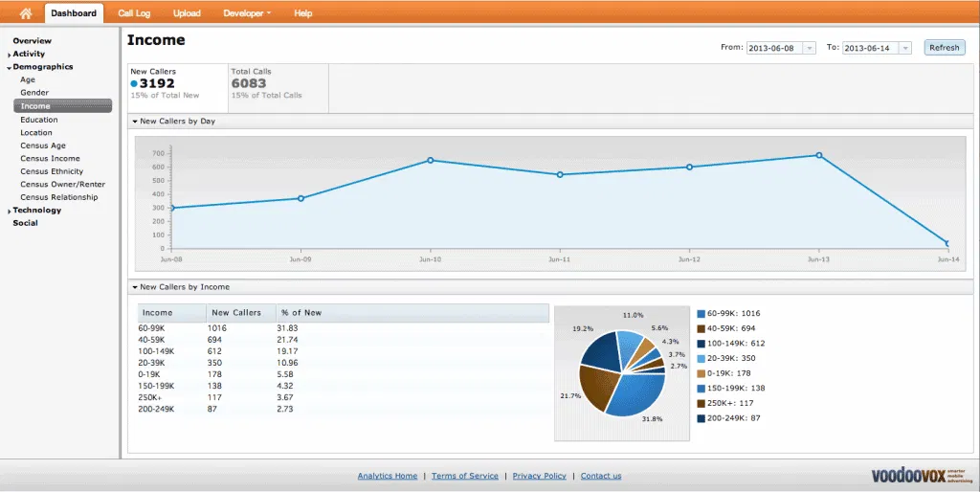Switch to the Call Log tab
Screen dimensions: 980x492
(134, 13)
